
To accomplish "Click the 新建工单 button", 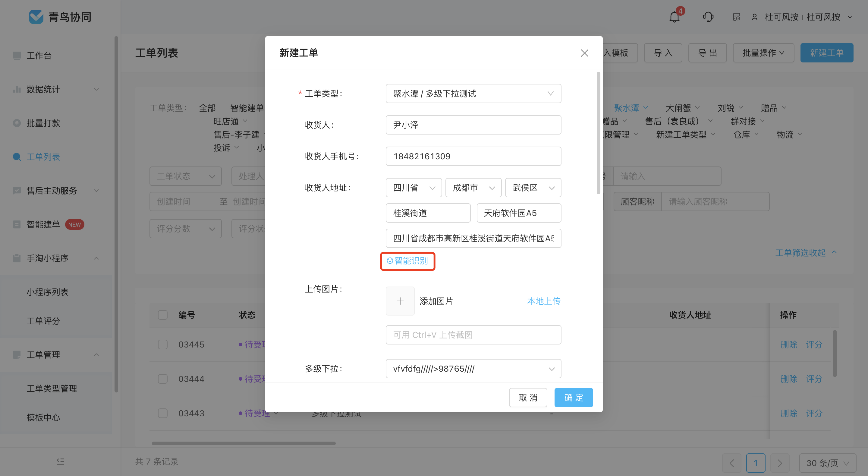I will pos(826,53).
